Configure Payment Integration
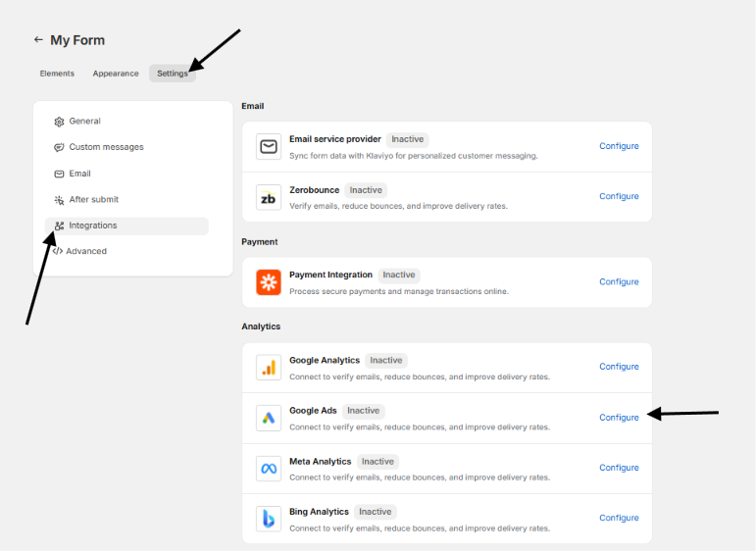This screenshot has width=756, height=551. 619,281
